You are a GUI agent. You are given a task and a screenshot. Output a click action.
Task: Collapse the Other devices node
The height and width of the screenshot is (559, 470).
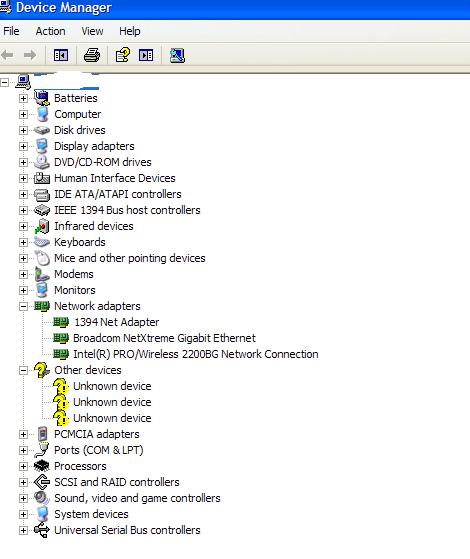tap(23, 370)
